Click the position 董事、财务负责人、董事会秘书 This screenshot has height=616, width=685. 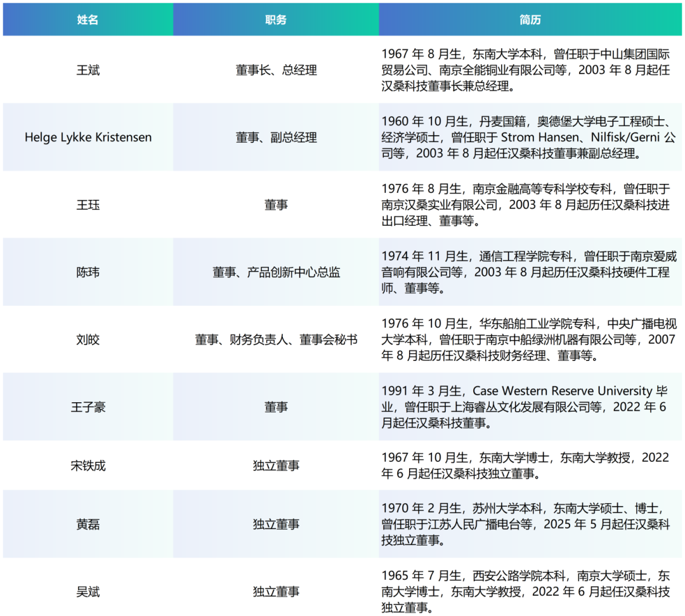tap(276, 339)
